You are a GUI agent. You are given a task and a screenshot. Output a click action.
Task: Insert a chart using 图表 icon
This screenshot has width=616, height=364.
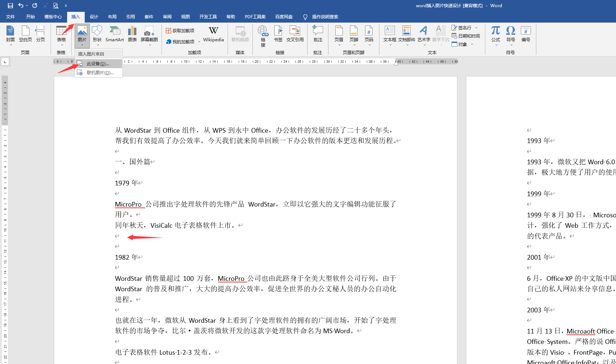click(132, 34)
